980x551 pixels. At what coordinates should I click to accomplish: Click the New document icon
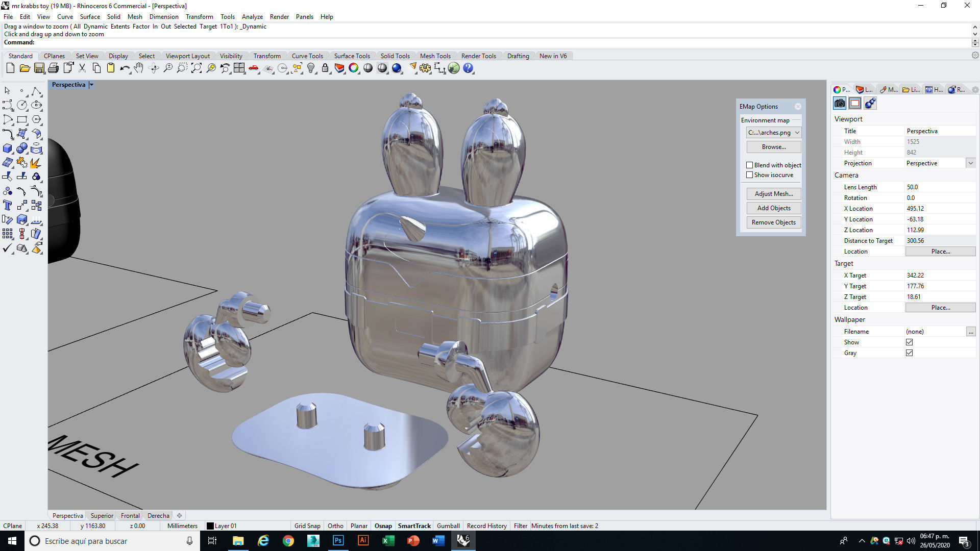pyautogui.click(x=10, y=68)
